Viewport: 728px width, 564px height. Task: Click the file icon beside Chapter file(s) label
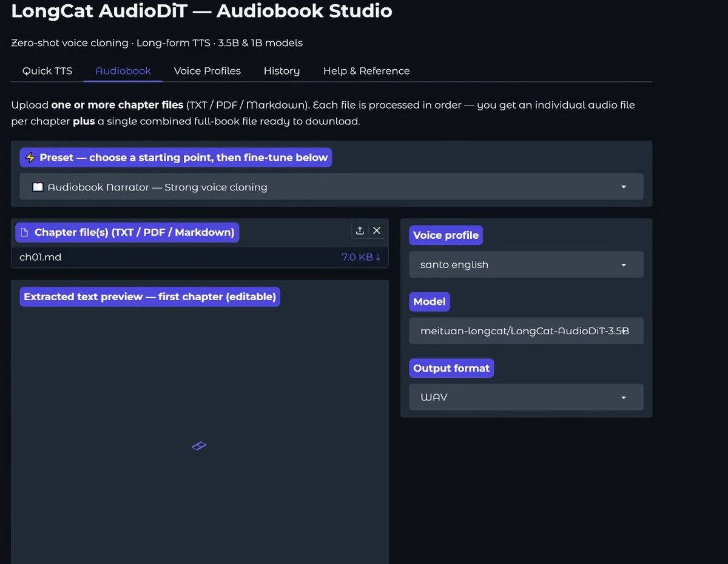click(24, 232)
